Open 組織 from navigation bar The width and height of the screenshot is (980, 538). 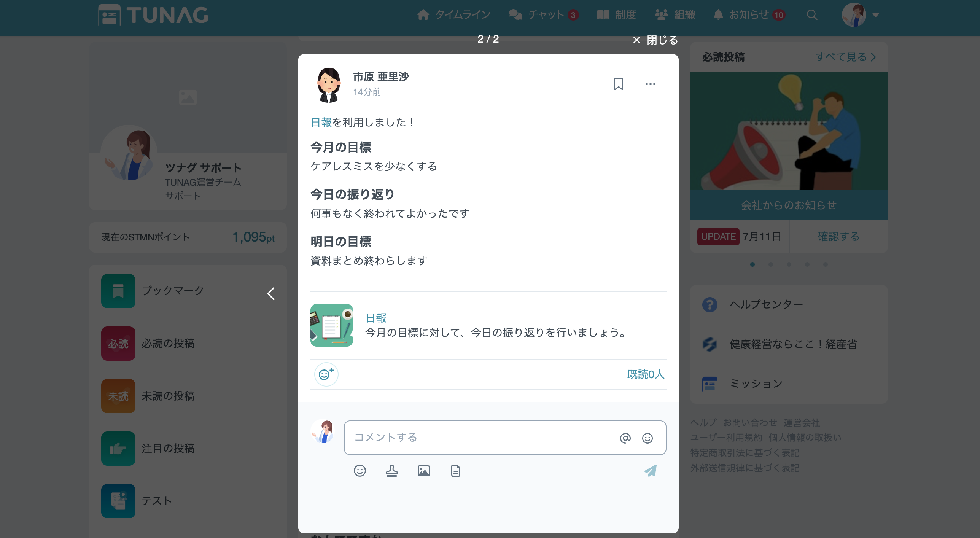[x=675, y=15]
